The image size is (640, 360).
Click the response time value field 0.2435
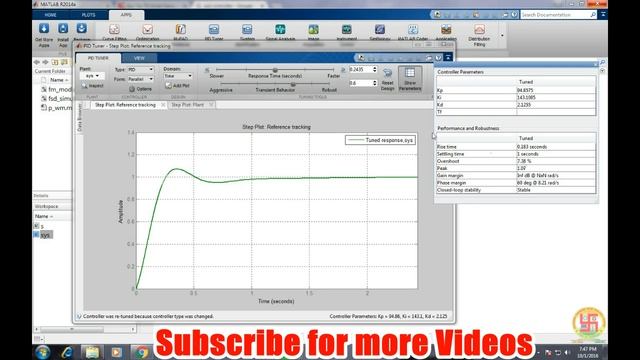[360, 69]
